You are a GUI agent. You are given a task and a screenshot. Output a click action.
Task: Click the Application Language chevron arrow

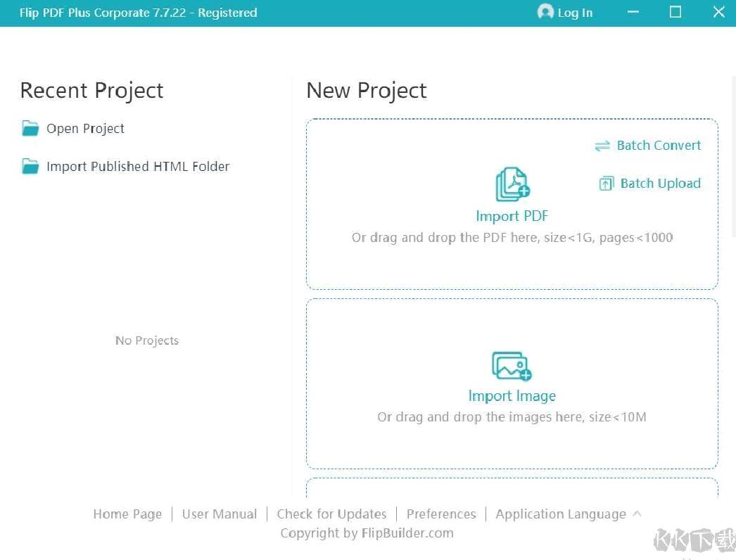pos(637,514)
